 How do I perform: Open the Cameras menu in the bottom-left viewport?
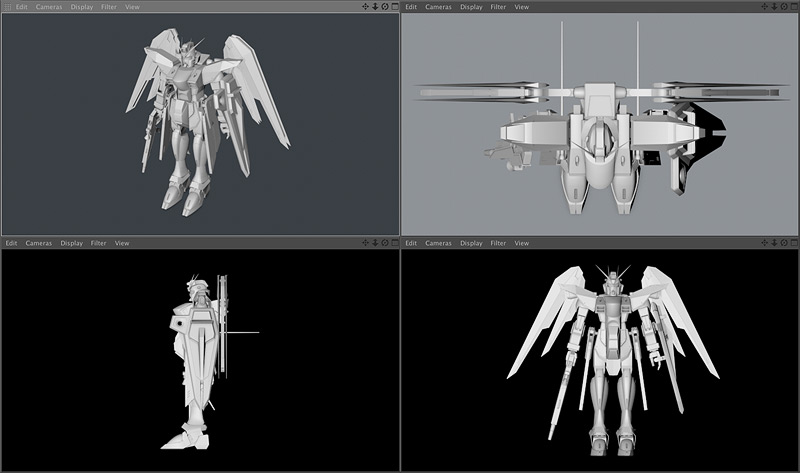39,243
